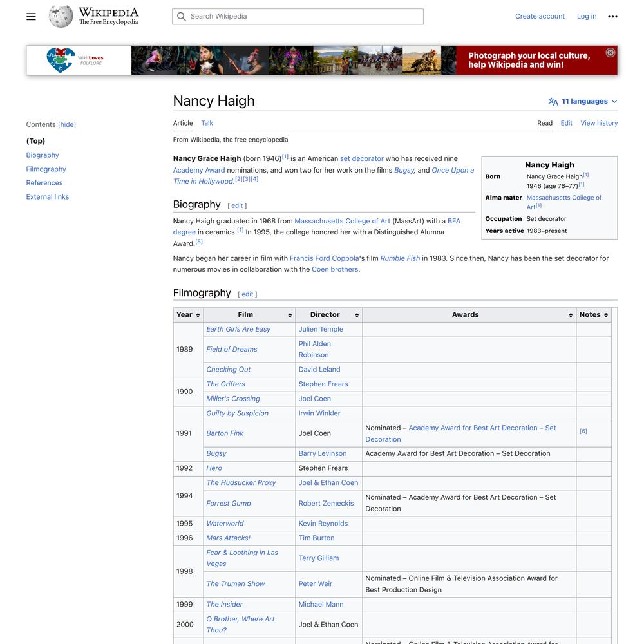Image resolution: width=644 pixels, height=644 pixels.
Task: Click reference [5] after Distinguished Alumna Award
Action: tap(199, 241)
